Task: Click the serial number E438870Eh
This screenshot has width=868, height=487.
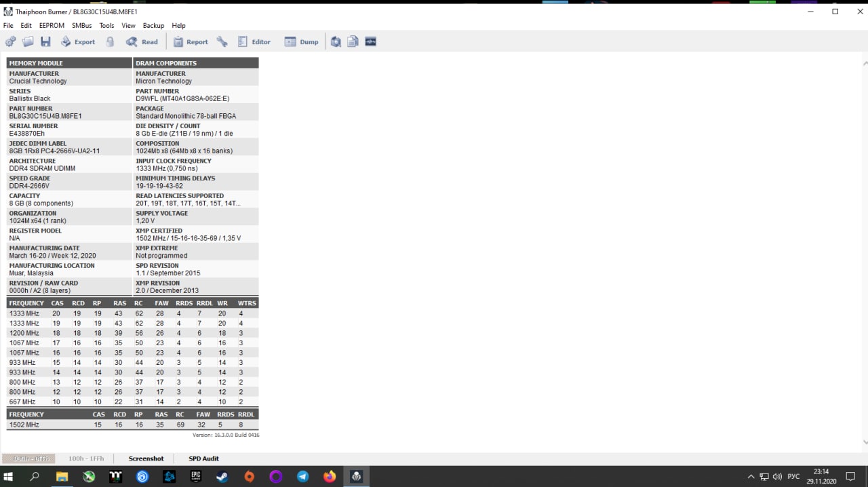Action: point(27,134)
